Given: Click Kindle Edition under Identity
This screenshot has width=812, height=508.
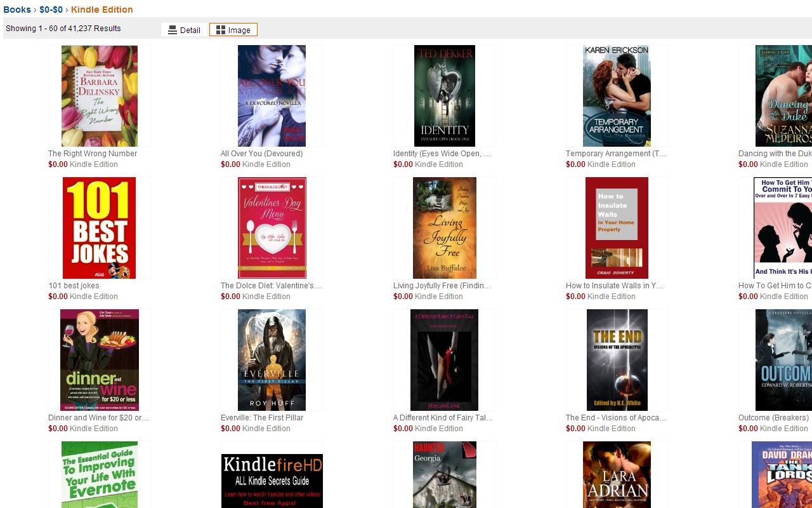Looking at the screenshot, I should pyautogui.click(x=439, y=164).
